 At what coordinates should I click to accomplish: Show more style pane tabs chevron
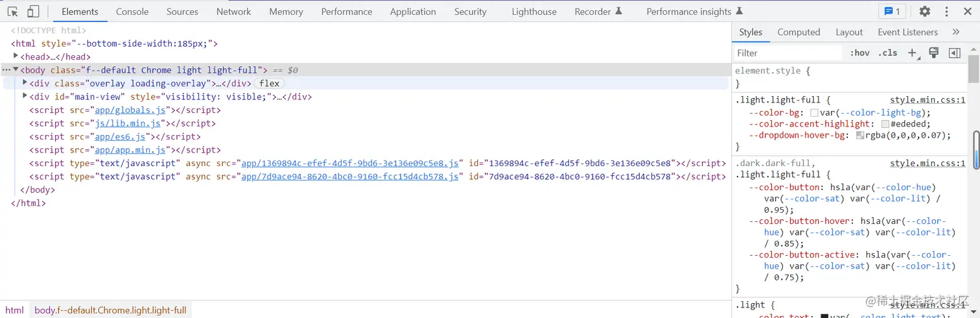956,32
